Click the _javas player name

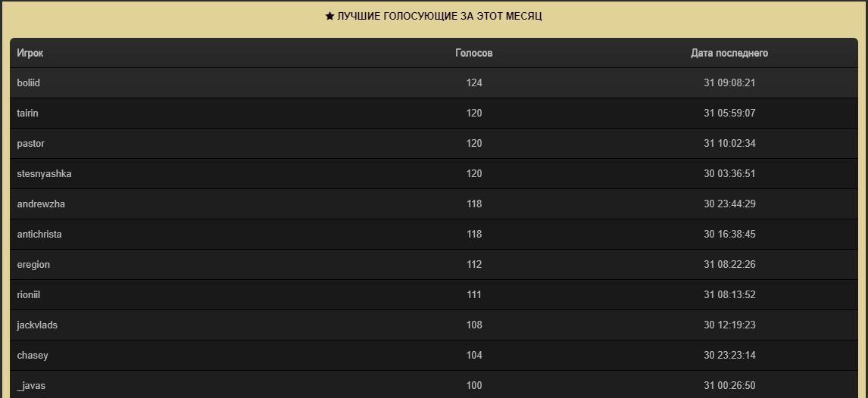[x=31, y=386]
